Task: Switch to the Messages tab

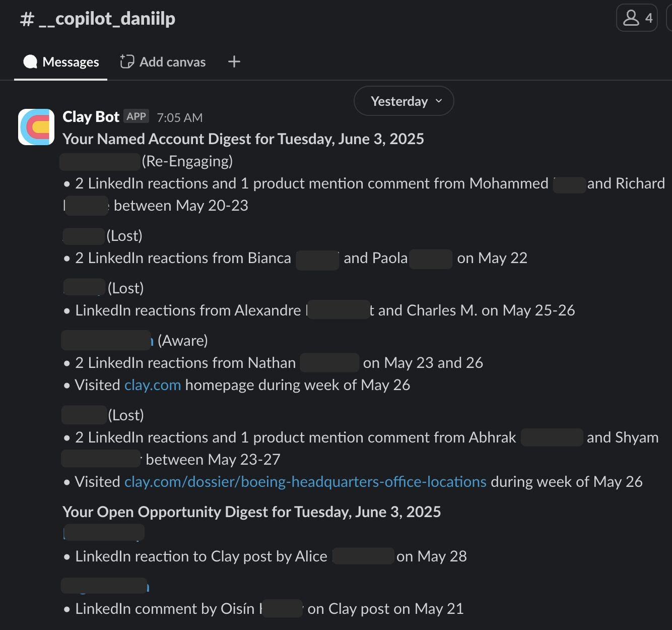Action: (61, 62)
